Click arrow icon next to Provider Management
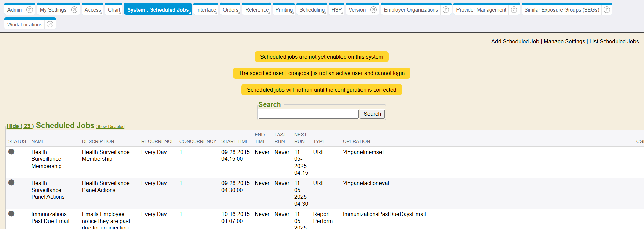The height and width of the screenshot is (229, 644). 514,10
